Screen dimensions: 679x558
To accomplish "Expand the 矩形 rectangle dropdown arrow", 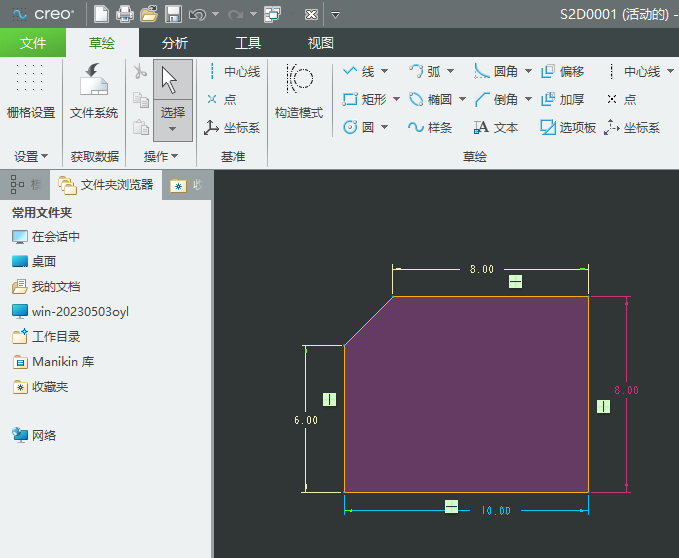I will pyautogui.click(x=396, y=100).
